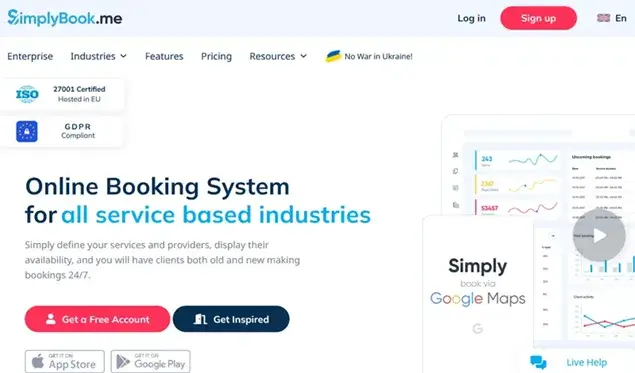Screen dimensions: 635x373
Task: Click the yellow 2367 stat in dashboard preview
Action: pyautogui.click(x=487, y=183)
